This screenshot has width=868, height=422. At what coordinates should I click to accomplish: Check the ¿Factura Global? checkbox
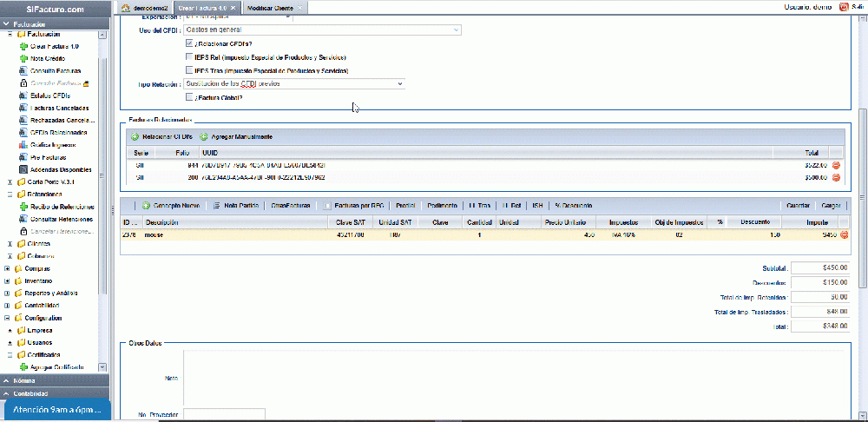[189, 97]
